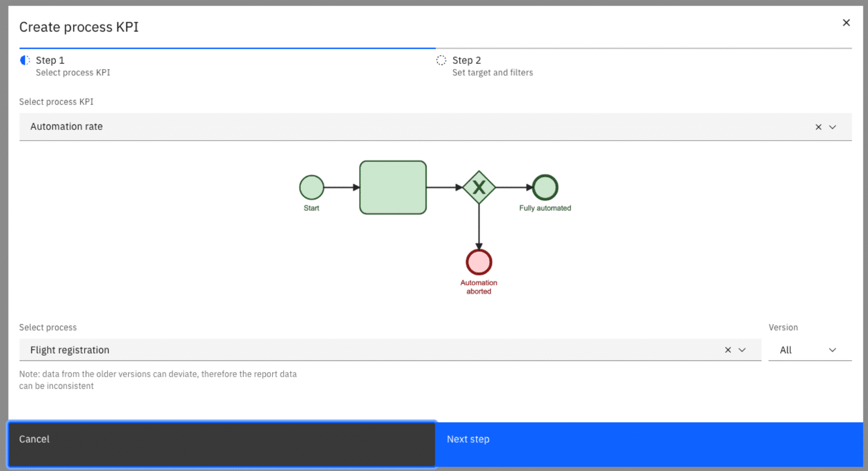Click the 'Version' field label
The image size is (868, 471).
783,327
